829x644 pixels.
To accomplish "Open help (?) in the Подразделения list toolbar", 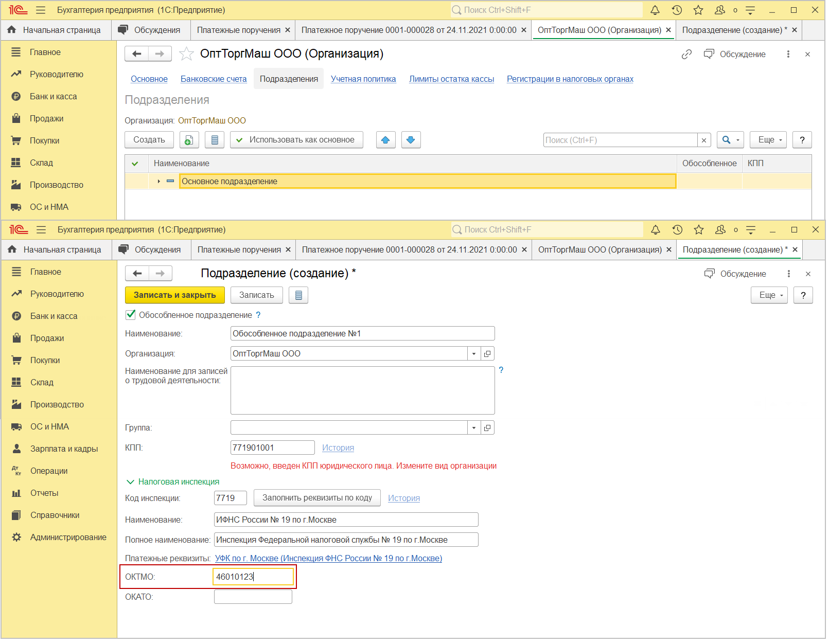I will pyautogui.click(x=802, y=140).
